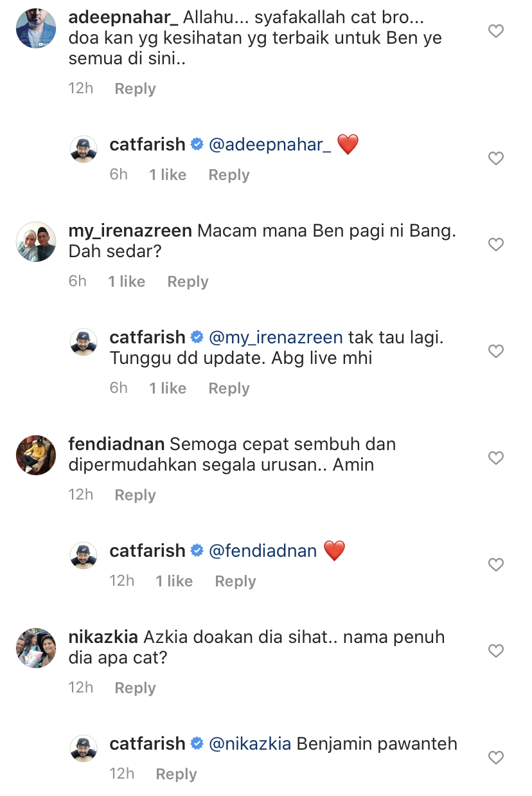Like adeepnahar_'s comment with the heart
532x796 pixels.
coord(495,31)
